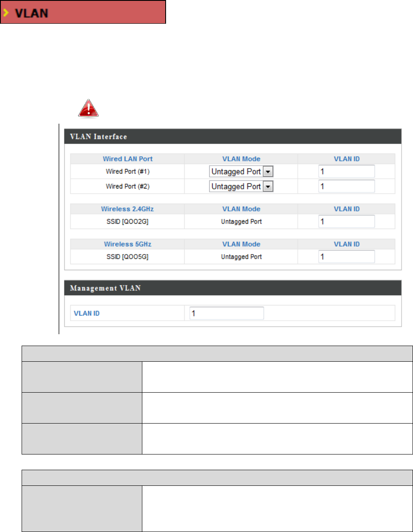Click the VLAN Interface panel title

(97, 137)
